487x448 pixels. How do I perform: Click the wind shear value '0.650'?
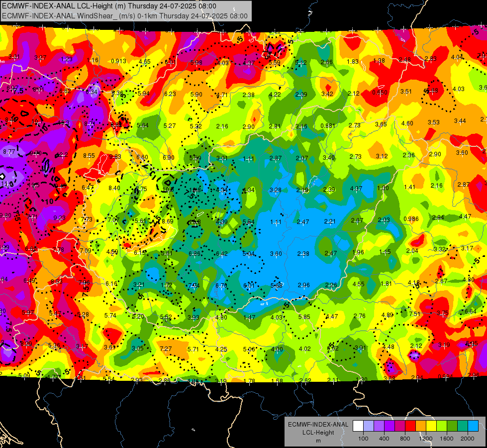(380, 92)
